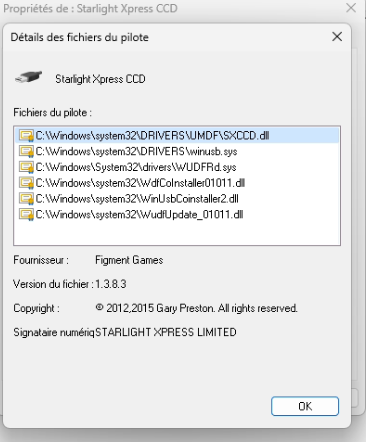Select the SXCCD.dll driver file entry
The width and height of the screenshot is (366, 442).
177,136
